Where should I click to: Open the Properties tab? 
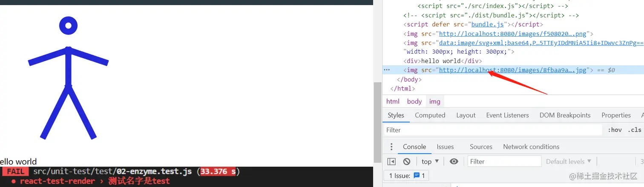click(616, 115)
